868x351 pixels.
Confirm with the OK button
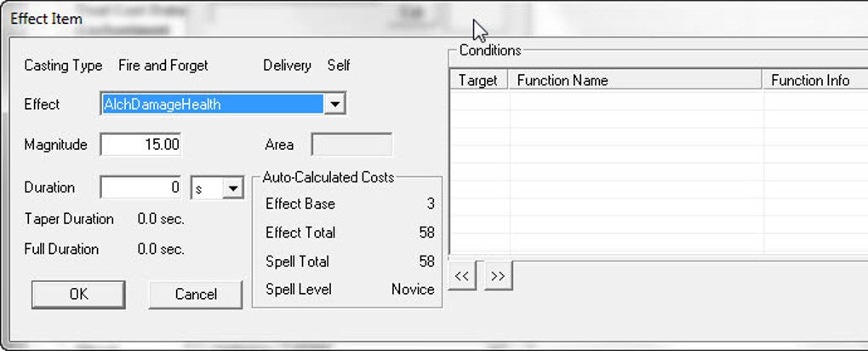(78, 294)
